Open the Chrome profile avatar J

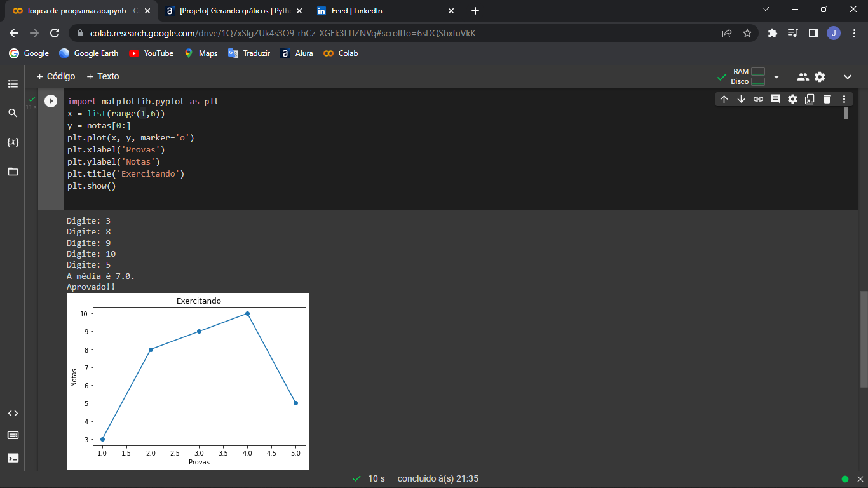pos(834,33)
